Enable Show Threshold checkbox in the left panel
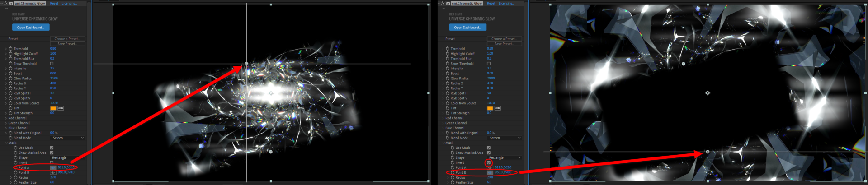 click(x=52, y=64)
